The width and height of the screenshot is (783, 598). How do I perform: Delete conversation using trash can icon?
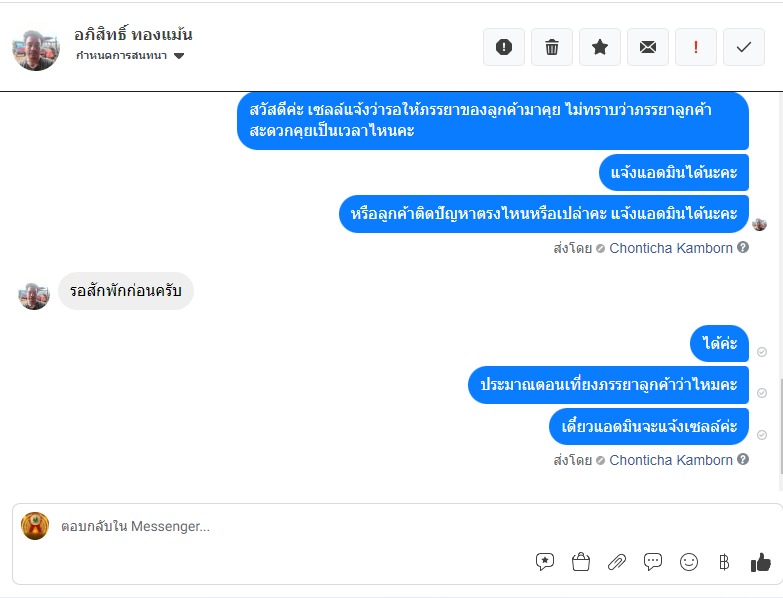coord(551,47)
